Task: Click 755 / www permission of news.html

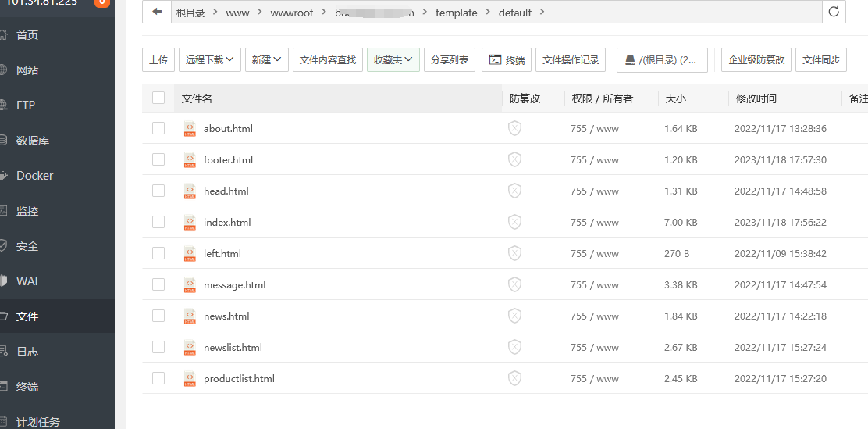Action: coord(595,316)
